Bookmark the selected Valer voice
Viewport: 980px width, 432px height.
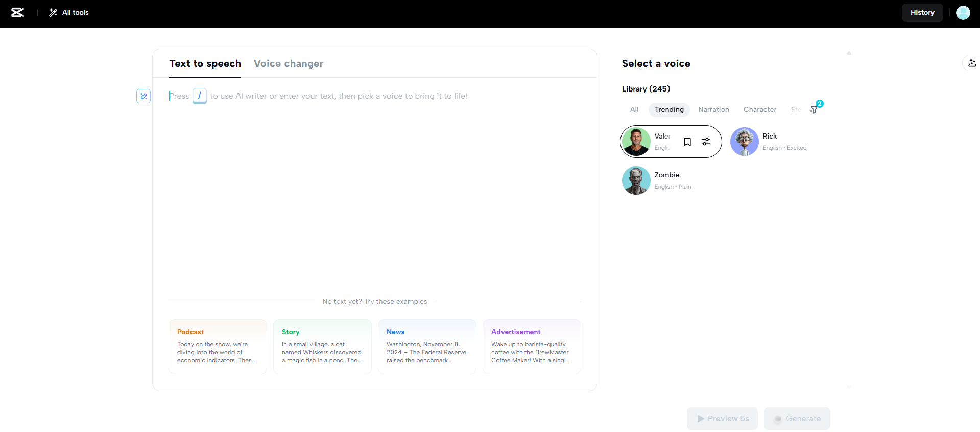tap(687, 142)
